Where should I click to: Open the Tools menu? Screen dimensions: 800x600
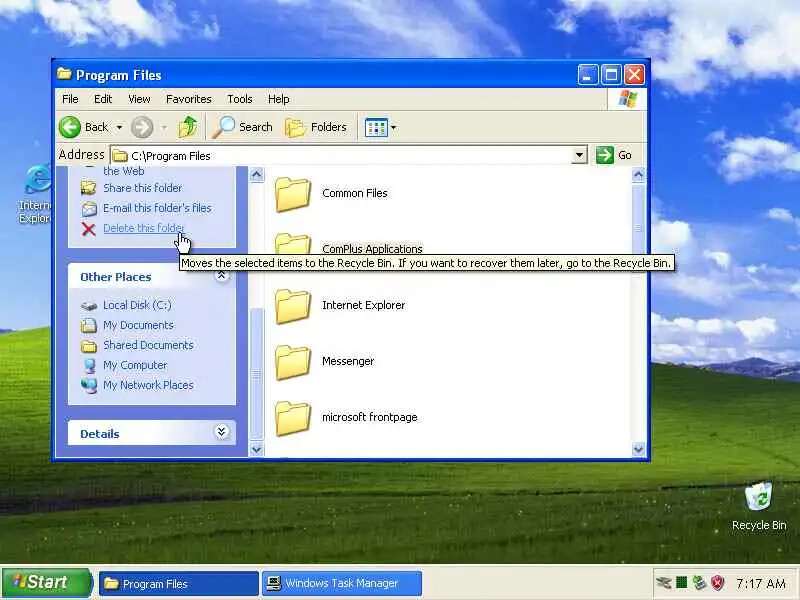point(240,99)
